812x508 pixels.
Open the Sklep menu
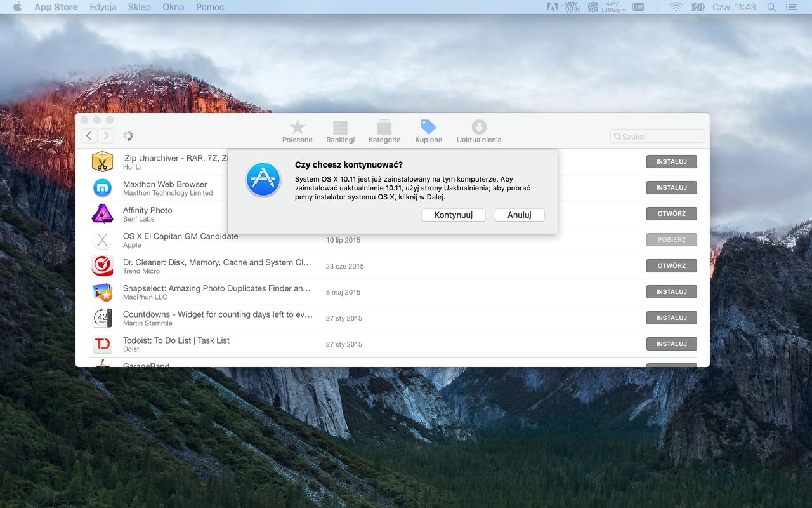click(x=140, y=7)
